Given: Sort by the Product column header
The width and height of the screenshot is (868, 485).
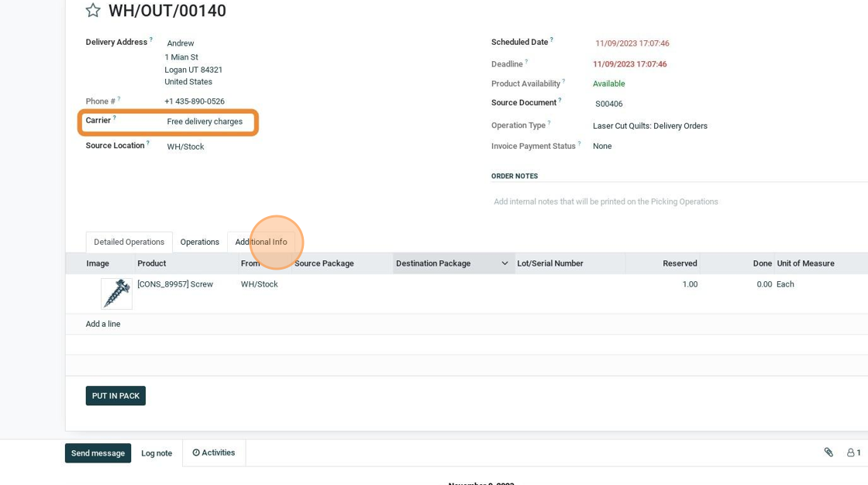Looking at the screenshot, I should (x=152, y=263).
